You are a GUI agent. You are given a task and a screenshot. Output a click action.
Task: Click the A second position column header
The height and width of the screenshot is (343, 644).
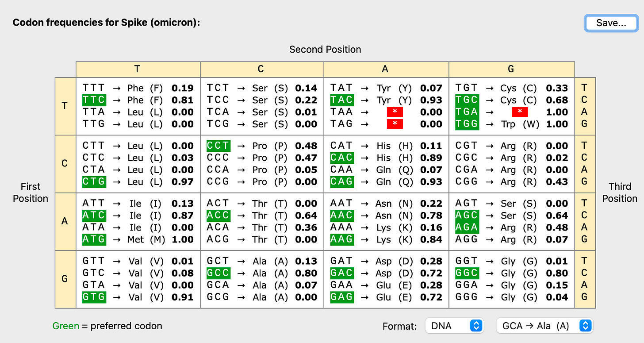click(386, 69)
